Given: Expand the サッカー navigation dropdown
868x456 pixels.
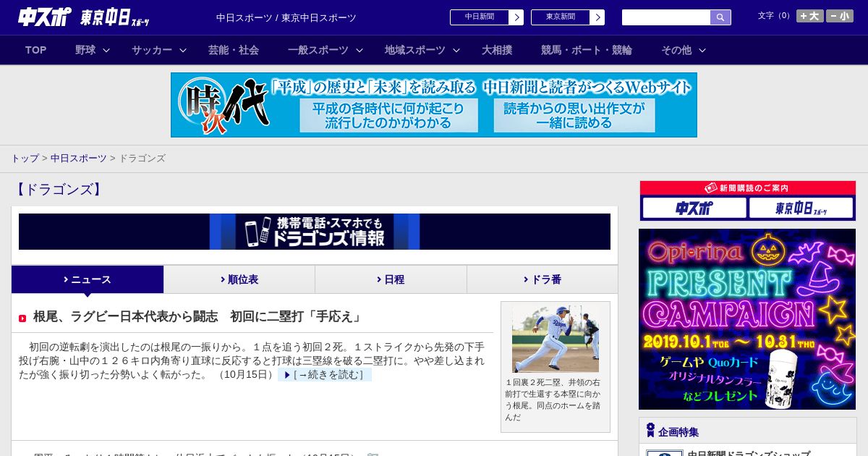Looking at the screenshot, I should [159, 50].
